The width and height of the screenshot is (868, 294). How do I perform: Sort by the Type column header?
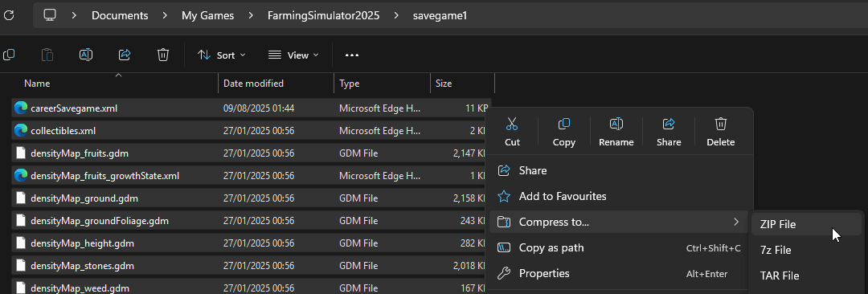(x=350, y=84)
